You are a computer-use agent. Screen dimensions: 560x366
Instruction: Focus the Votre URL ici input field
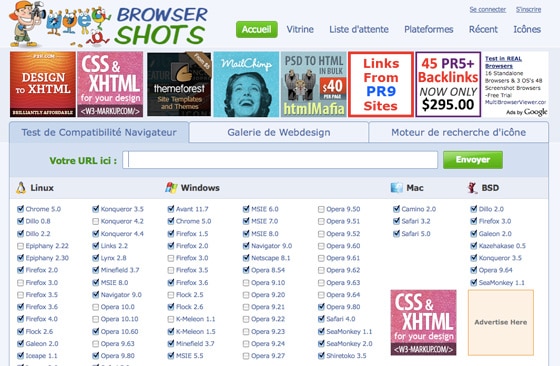280,160
